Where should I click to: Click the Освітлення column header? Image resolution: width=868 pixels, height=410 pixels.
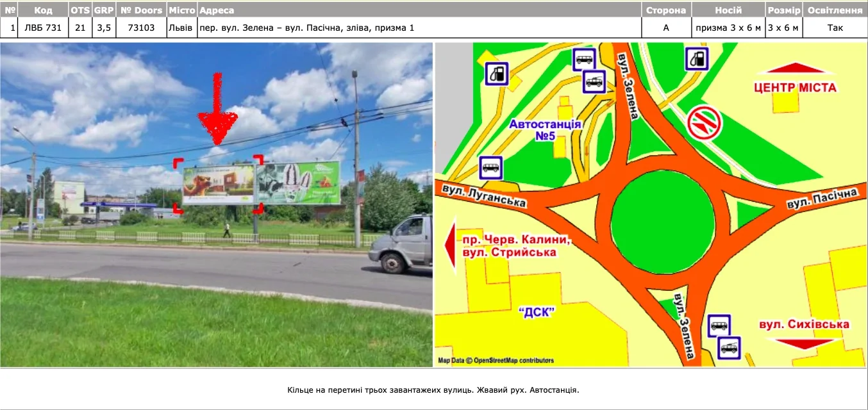(835, 10)
